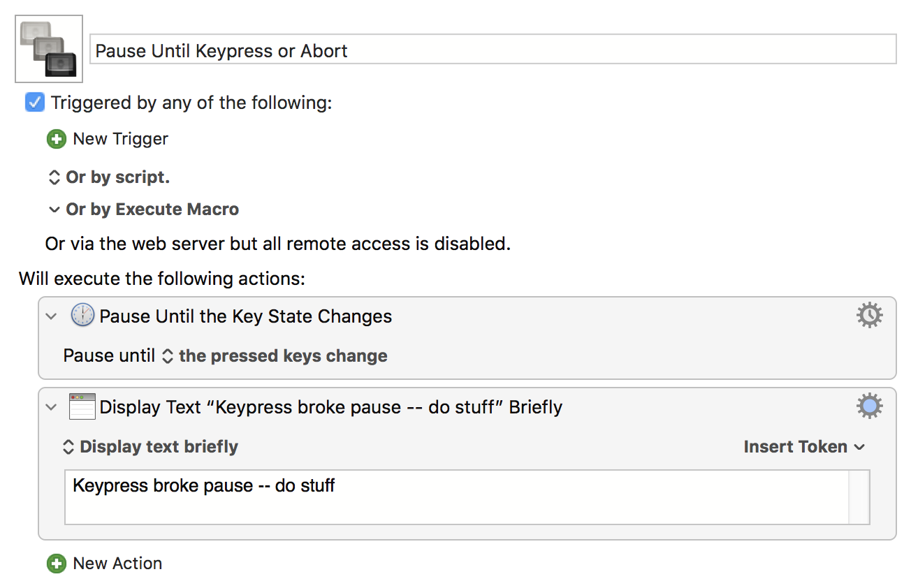
Task: Collapse the Or by Execute Macro section
Action: click(x=54, y=210)
